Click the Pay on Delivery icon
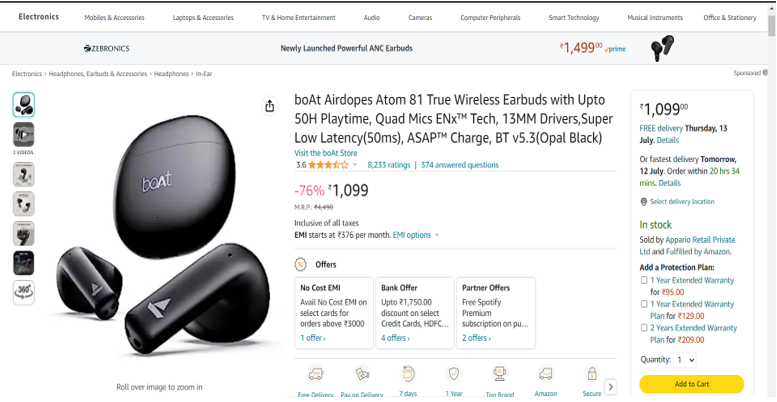This screenshot has width=777, height=402. [362, 374]
